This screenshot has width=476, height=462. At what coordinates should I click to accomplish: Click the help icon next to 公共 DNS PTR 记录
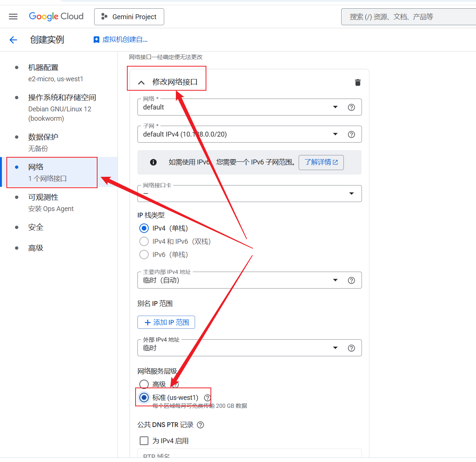[200, 424]
